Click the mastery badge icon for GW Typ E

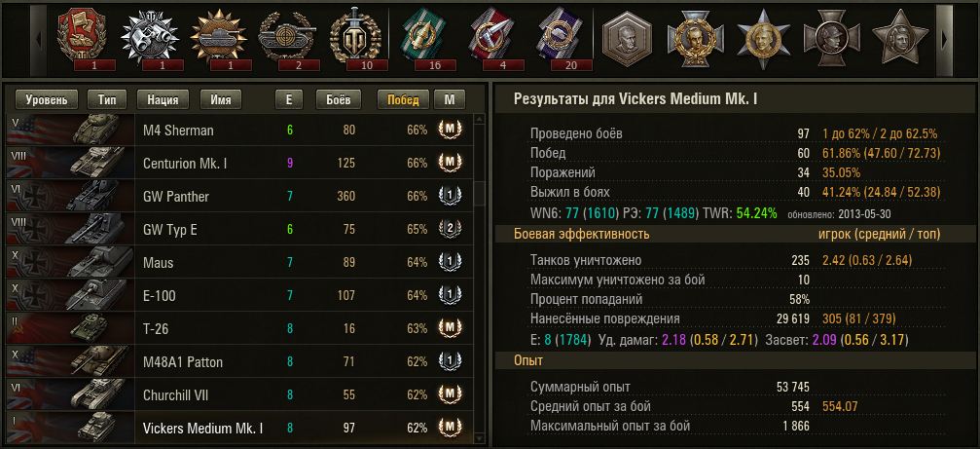click(449, 230)
